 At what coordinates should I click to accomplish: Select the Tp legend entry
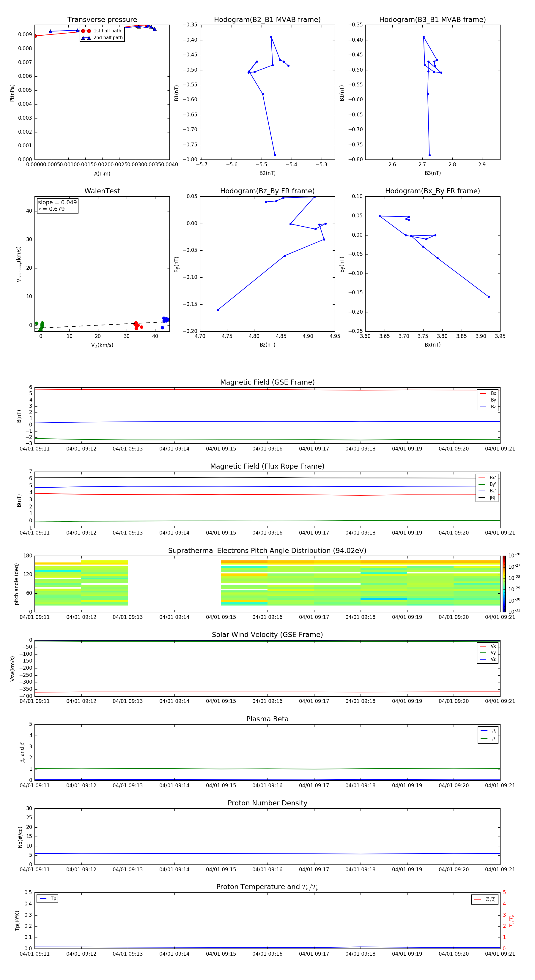coord(48,899)
